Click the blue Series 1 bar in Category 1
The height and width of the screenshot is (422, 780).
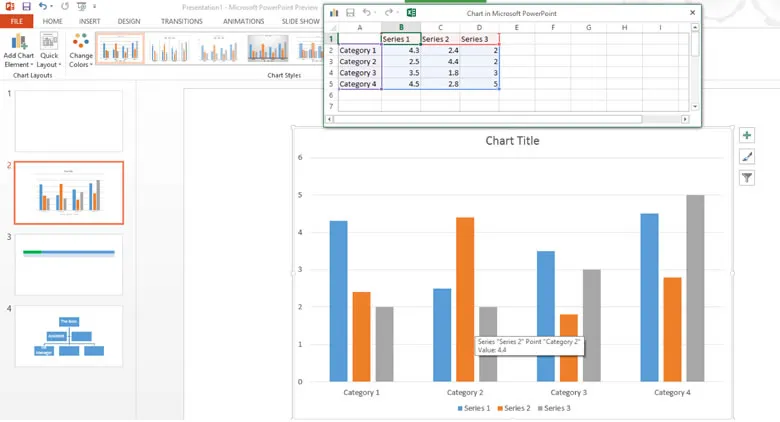click(x=338, y=301)
